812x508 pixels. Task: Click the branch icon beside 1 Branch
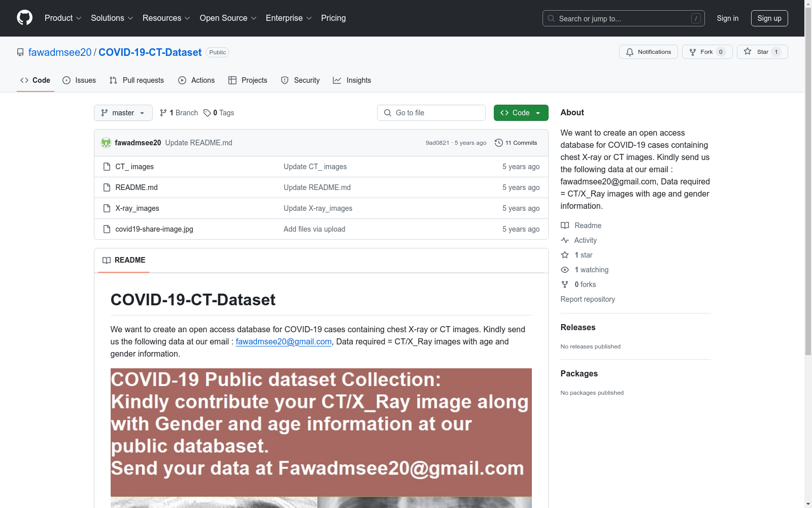click(x=163, y=113)
